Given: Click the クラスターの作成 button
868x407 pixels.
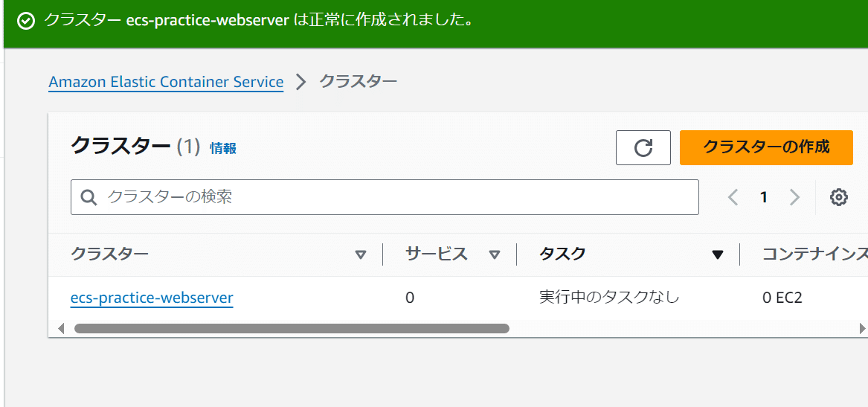Looking at the screenshot, I should point(766,147).
